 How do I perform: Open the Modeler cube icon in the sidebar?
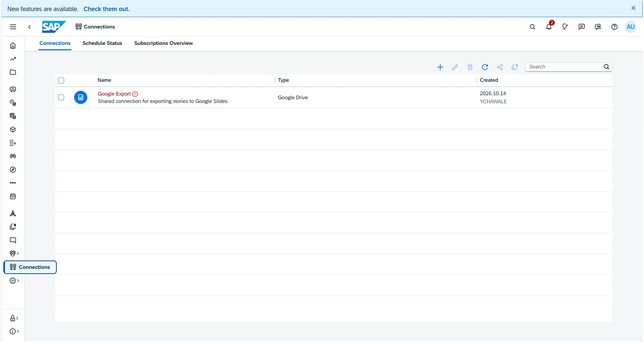coord(13,129)
